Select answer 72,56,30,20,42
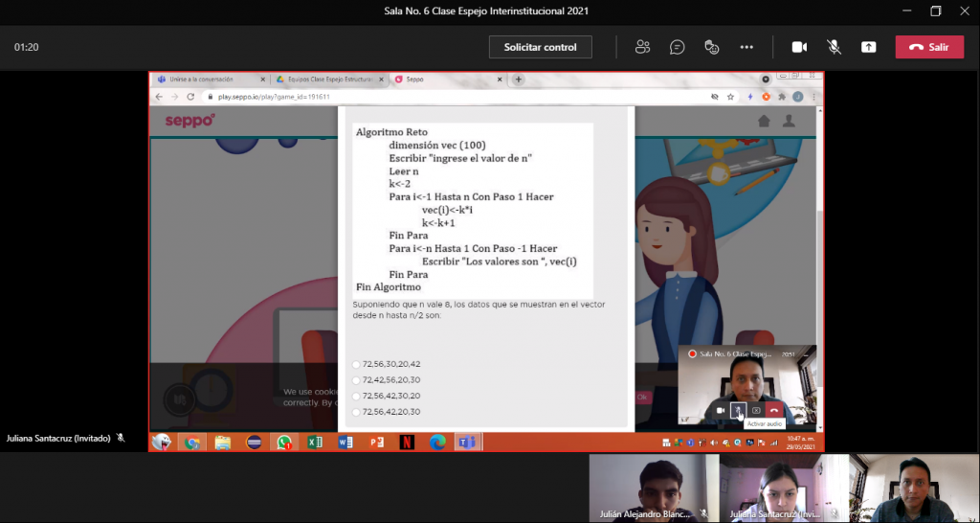The height and width of the screenshot is (523, 980). [x=356, y=364]
